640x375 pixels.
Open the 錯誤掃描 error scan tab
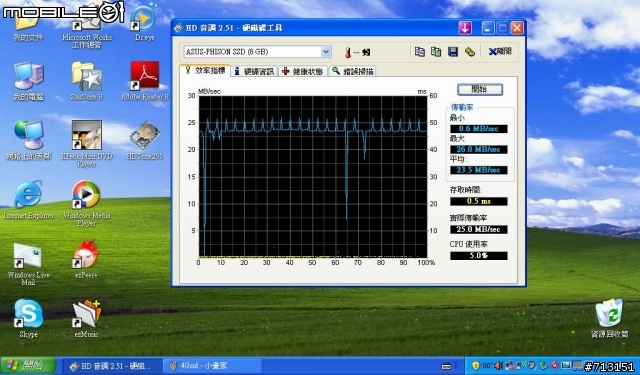[352, 71]
